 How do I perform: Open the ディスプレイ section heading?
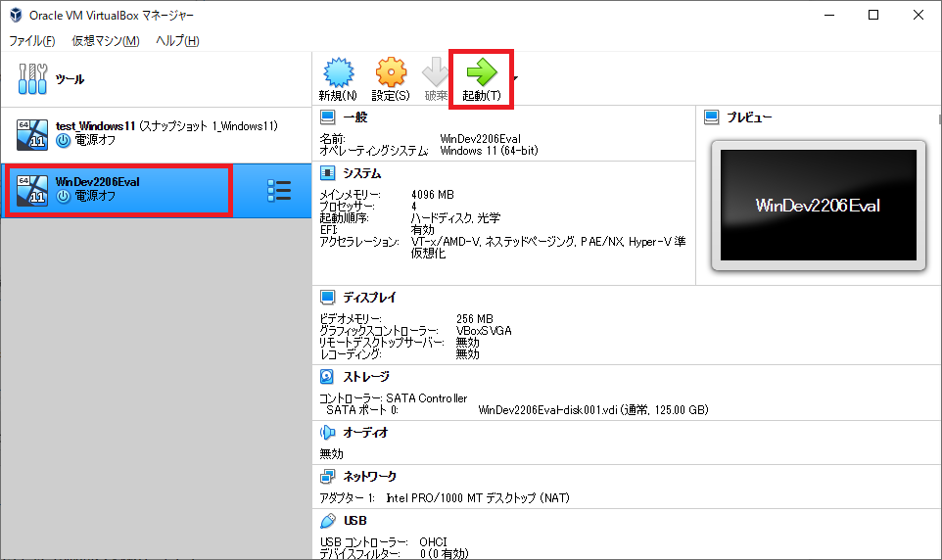pos(369,298)
